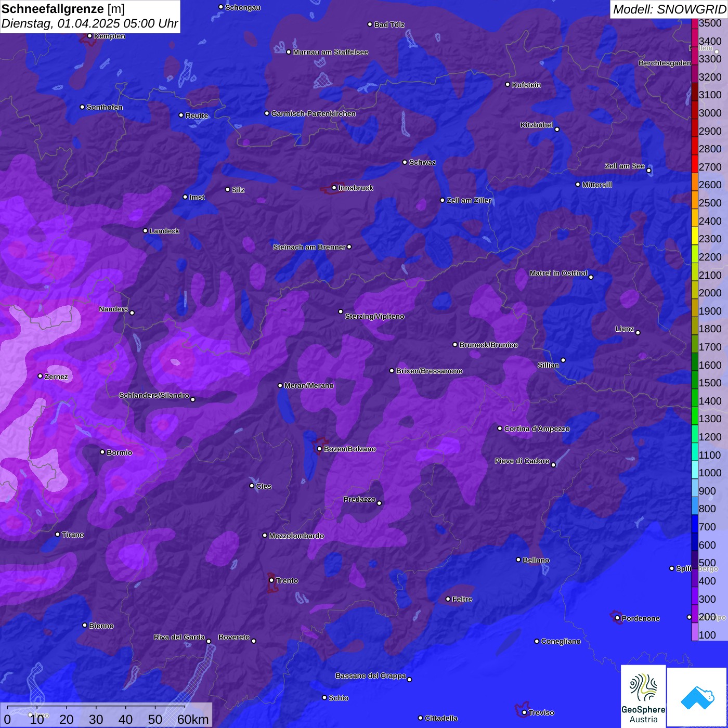This screenshot has width=728, height=728.
Task: Click the Sterzing/Vipiteno label
Action: (x=374, y=316)
